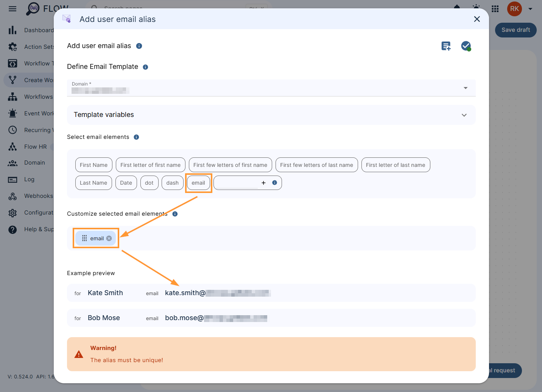Select First few letters of first name chip
Screen dimensions: 542x392
click(x=231, y=165)
